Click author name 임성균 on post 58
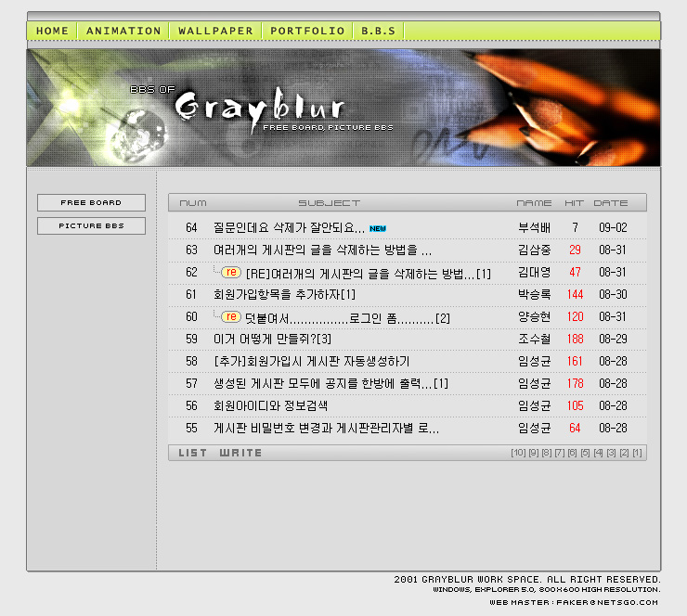The image size is (687, 616). 534,361
